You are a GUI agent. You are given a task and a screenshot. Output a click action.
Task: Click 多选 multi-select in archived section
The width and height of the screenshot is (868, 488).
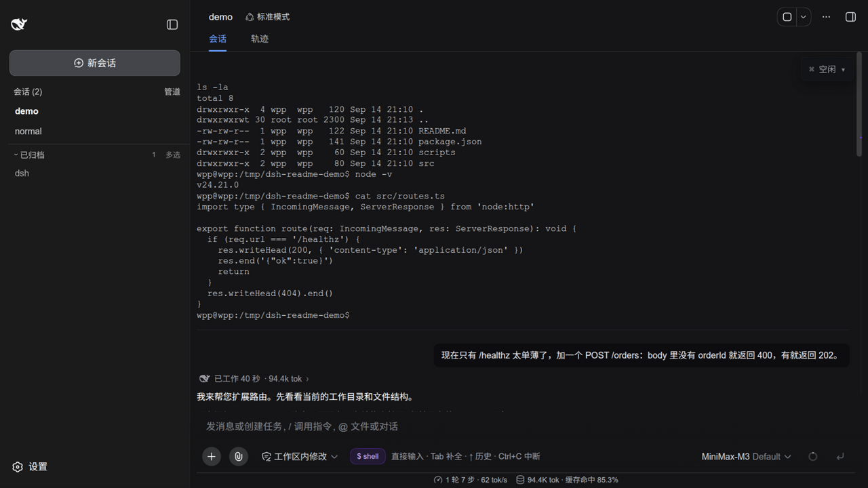pyautogui.click(x=173, y=155)
